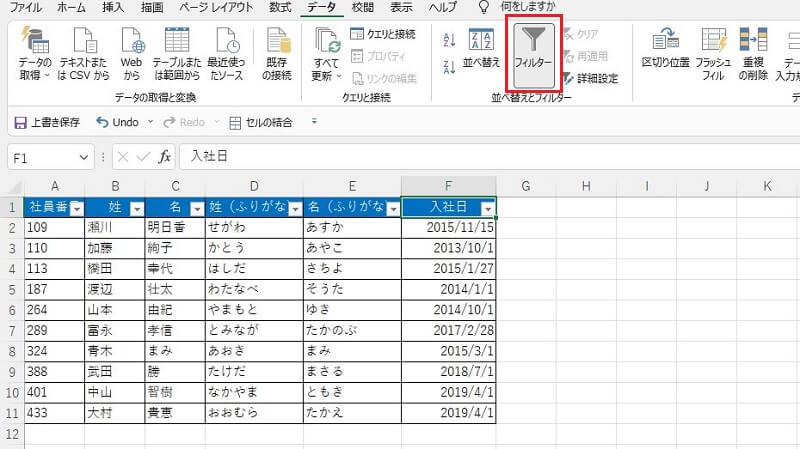This screenshot has width=800, height=449.
Task: Switch to the 描画 tab
Action: click(x=152, y=7)
